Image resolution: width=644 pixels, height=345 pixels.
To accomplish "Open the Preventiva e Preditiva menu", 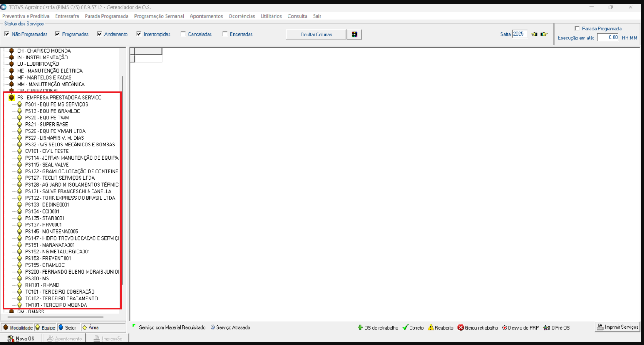I will pos(26,16).
